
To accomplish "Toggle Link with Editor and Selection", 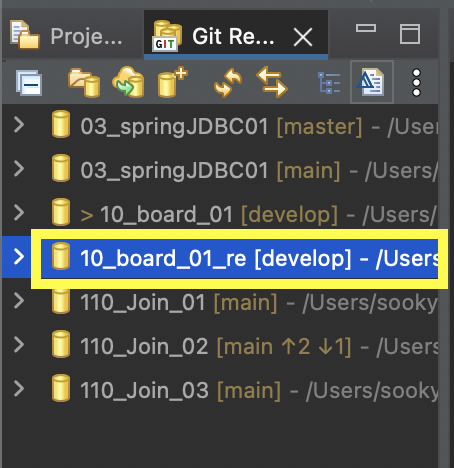I will 272,82.
